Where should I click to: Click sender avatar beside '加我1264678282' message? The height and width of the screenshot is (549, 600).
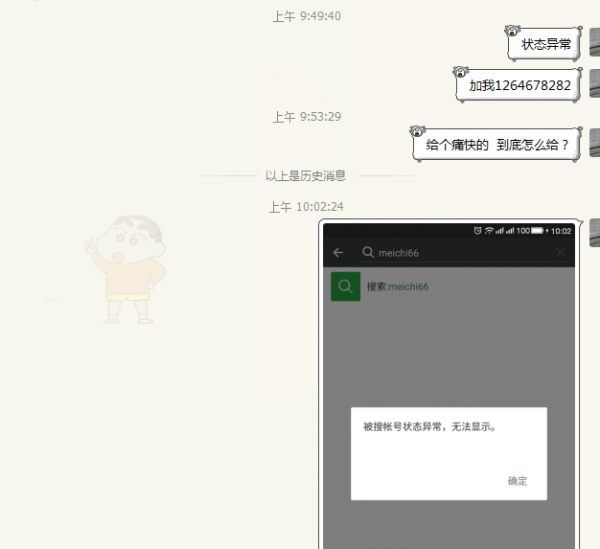click(595, 83)
